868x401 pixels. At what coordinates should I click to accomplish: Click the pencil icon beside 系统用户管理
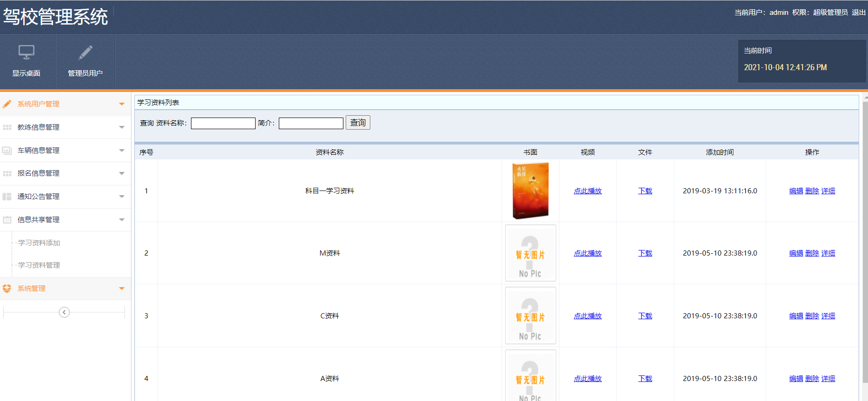[7, 104]
